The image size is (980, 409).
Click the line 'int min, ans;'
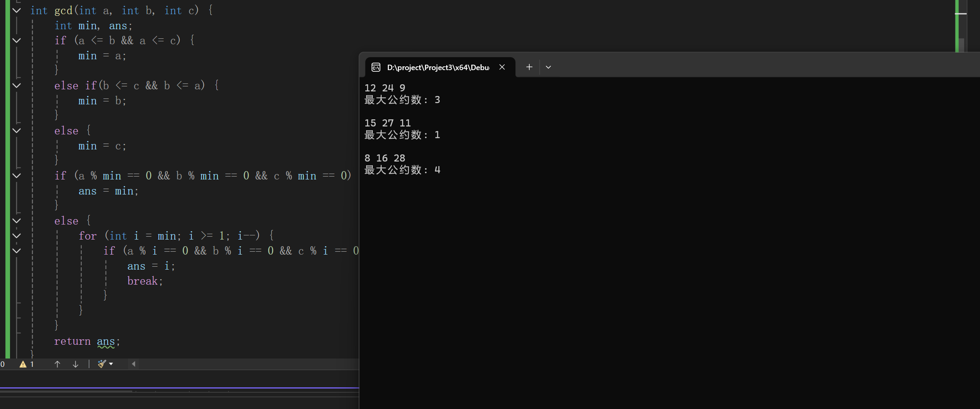(x=93, y=26)
